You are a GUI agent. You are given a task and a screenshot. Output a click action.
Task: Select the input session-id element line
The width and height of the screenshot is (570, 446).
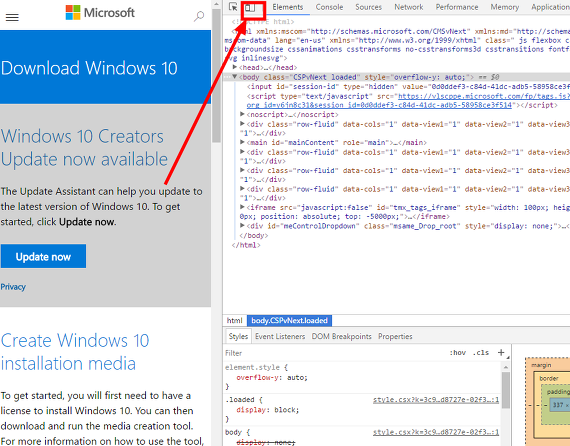click(x=408, y=87)
